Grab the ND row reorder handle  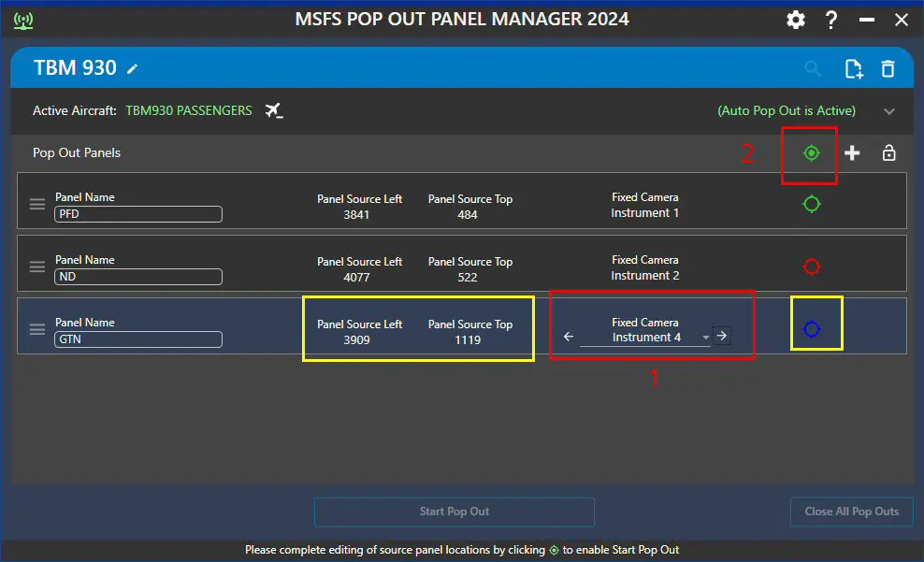[37, 267]
